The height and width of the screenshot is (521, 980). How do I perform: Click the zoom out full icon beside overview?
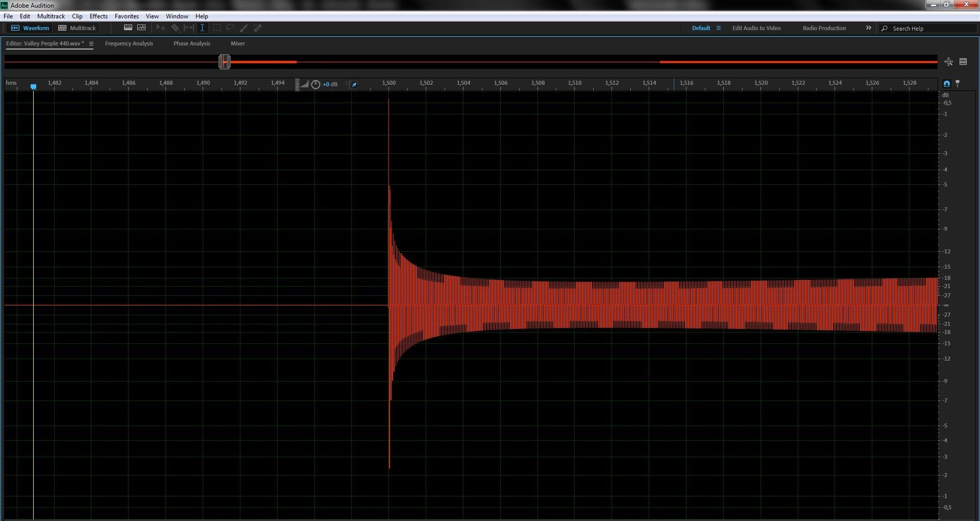(x=948, y=62)
